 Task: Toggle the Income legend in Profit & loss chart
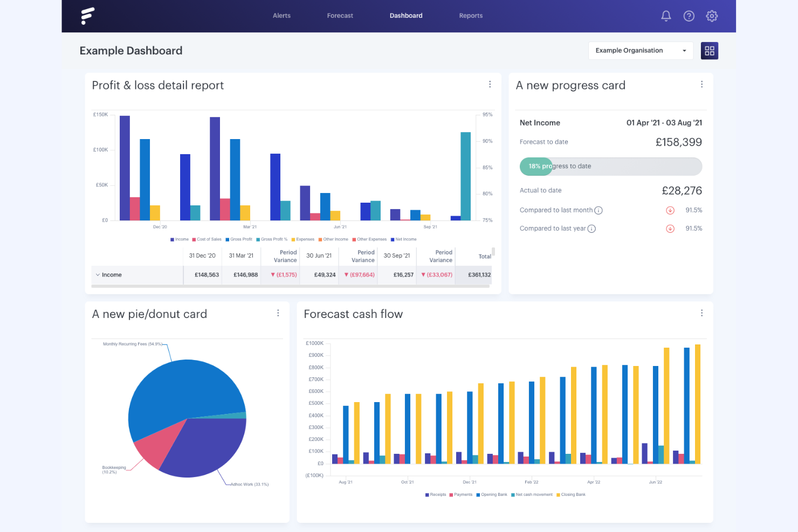pyautogui.click(x=180, y=239)
